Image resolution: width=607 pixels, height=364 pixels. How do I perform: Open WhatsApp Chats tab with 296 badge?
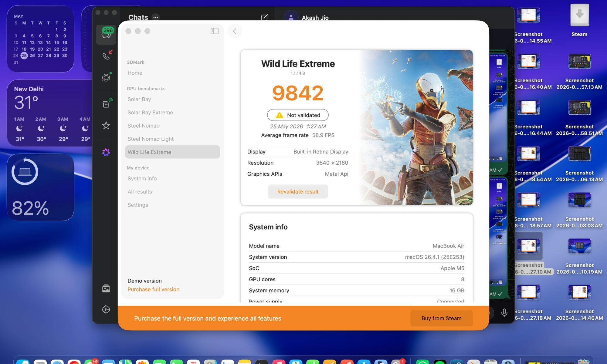point(106,34)
